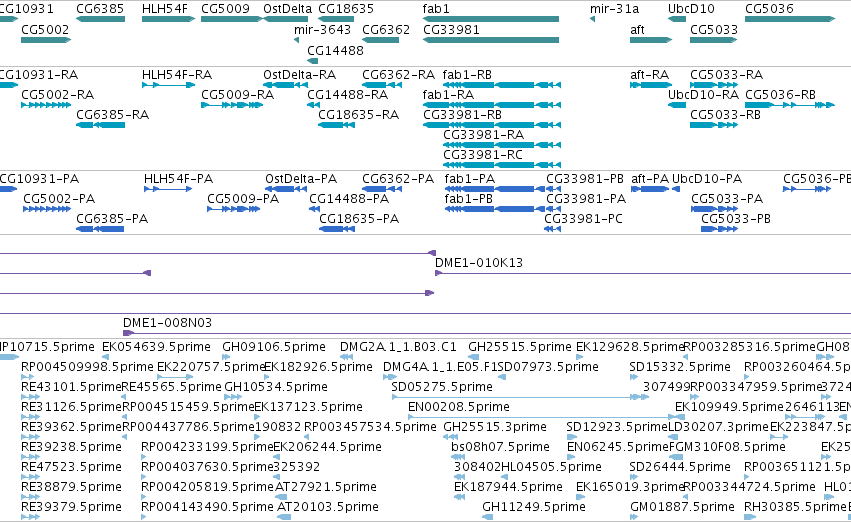Click the GH09106.5prime EST label
The height and width of the screenshot is (522, 851).
[x=274, y=347]
